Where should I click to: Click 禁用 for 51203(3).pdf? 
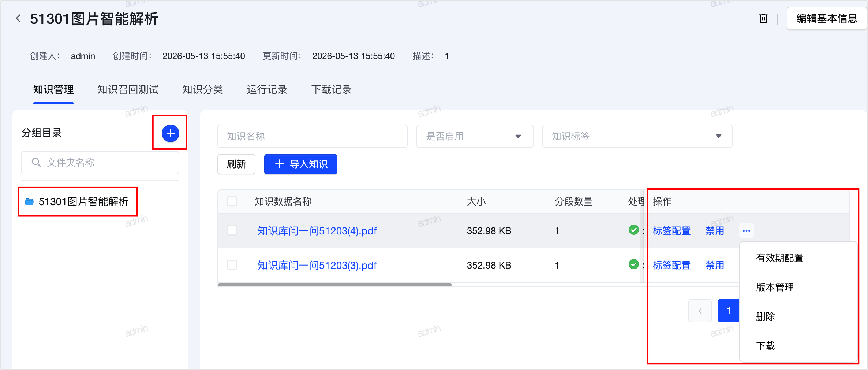[715, 265]
